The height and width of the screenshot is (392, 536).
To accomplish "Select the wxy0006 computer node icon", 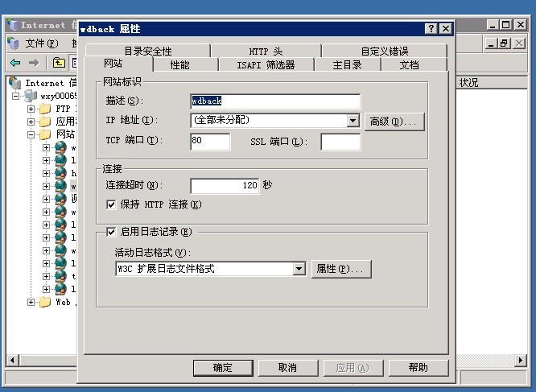I will (x=31, y=96).
